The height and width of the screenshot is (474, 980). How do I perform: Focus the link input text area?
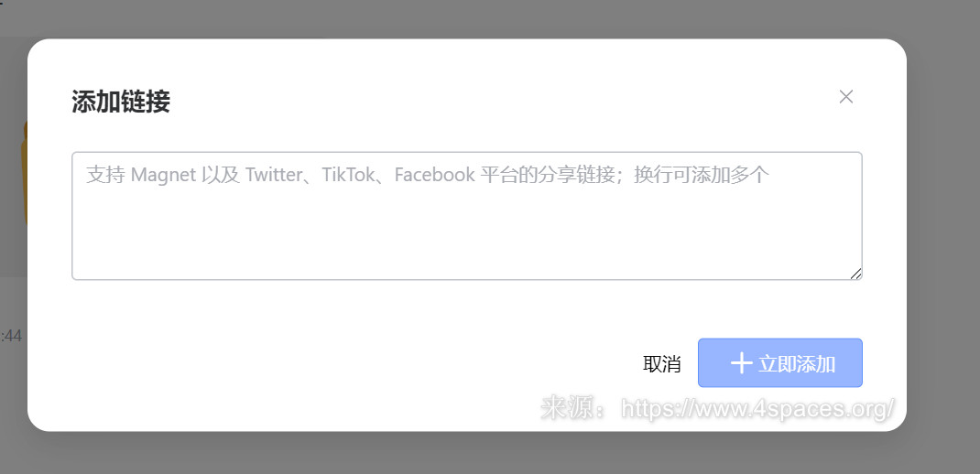tap(467, 215)
